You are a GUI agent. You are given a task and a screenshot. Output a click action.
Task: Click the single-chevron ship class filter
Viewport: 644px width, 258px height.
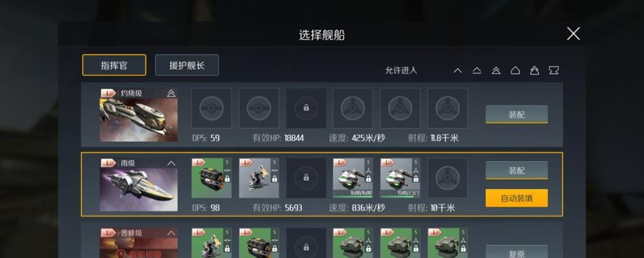(457, 71)
